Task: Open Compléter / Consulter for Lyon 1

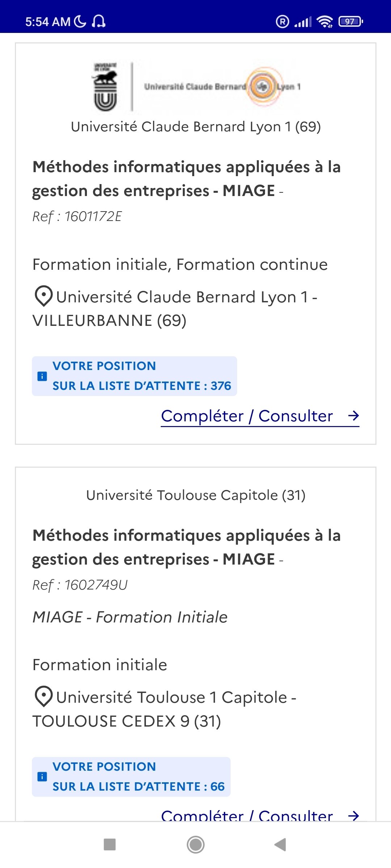Action: pyautogui.click(x=247, y=416)
